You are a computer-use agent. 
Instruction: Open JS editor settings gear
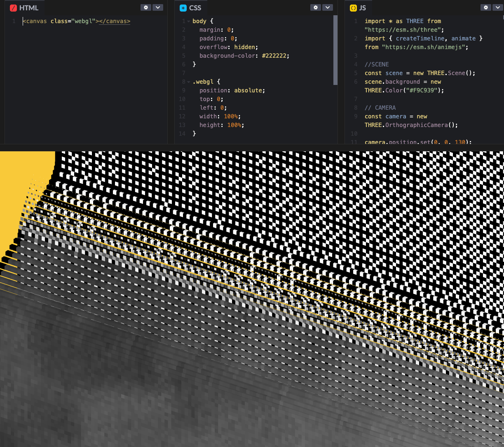pos(486,7)
